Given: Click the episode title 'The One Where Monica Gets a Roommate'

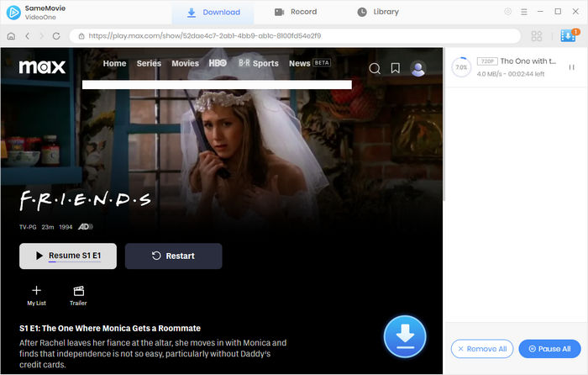Looking at the screenshot, I should click(121, 329).
